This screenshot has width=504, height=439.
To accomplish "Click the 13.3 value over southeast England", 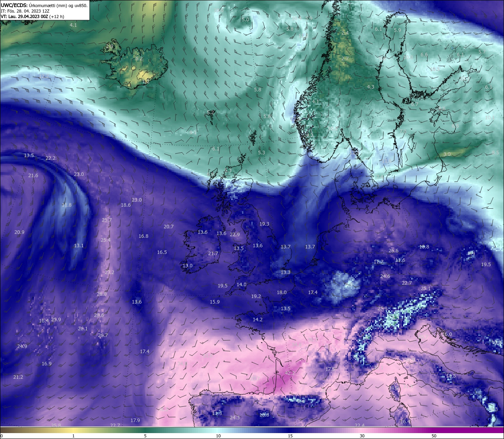I will click(285, 272).
